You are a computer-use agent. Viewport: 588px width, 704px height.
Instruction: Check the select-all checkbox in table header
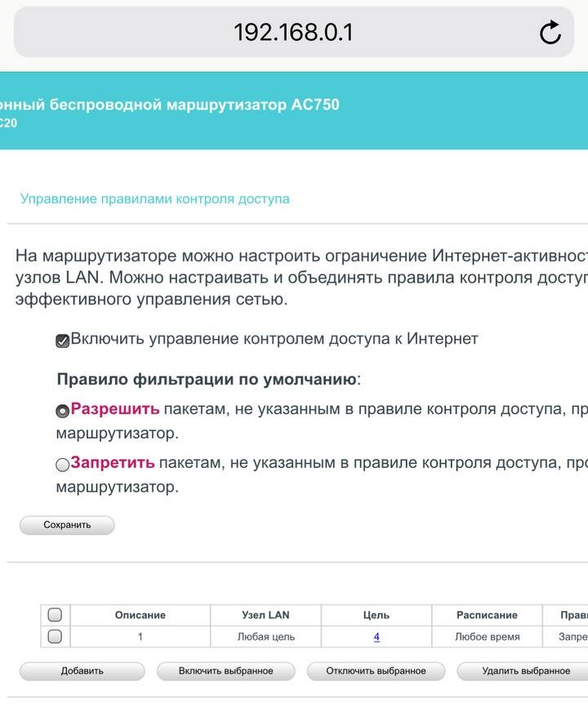click(55, 615)
